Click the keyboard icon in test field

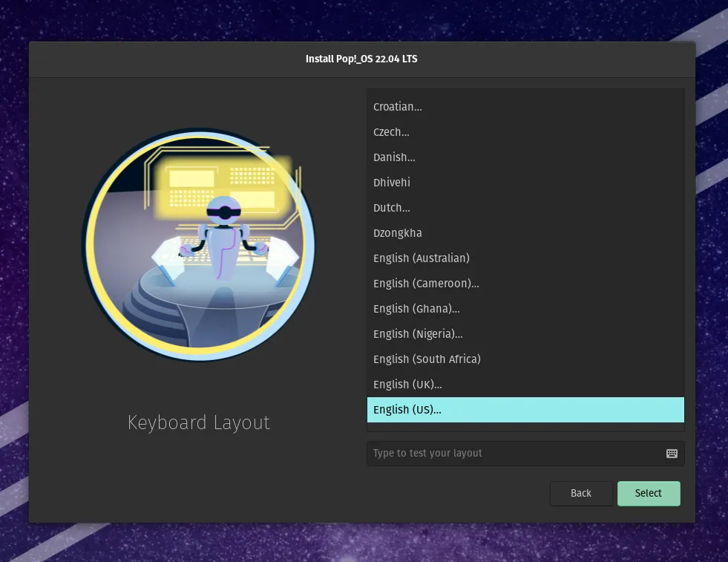tap(672, 454)
